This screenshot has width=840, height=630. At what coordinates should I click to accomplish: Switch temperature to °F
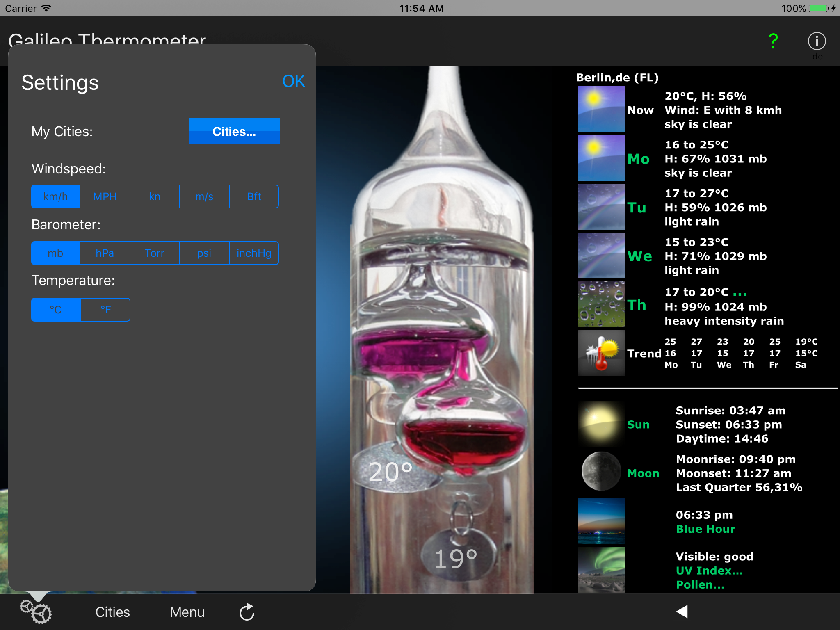pyautogui.click(x=105, y=310)
